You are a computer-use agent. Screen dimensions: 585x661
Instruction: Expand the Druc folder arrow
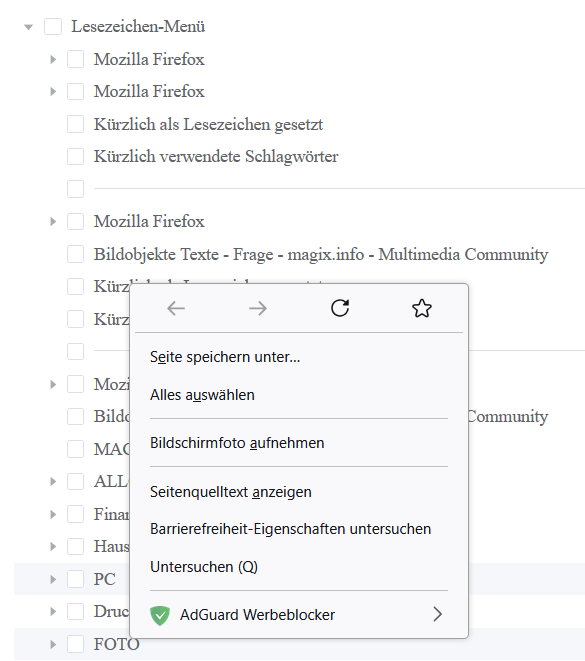[53, 612]
